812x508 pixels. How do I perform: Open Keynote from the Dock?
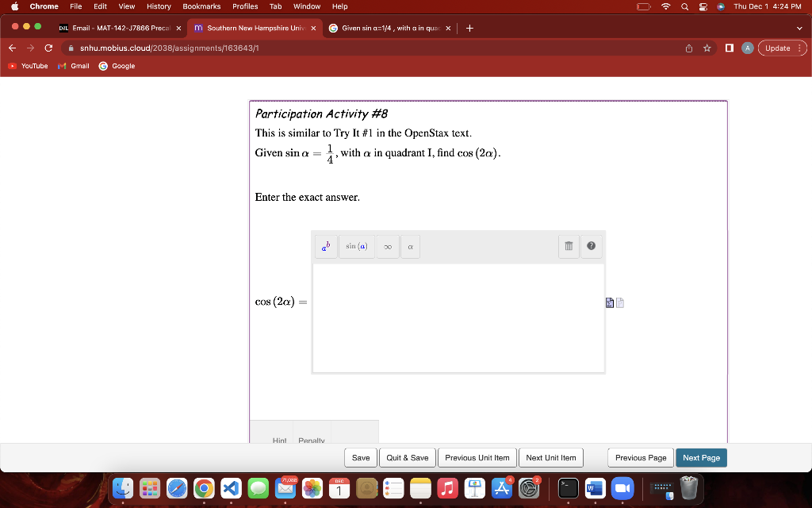click(474, 488)
